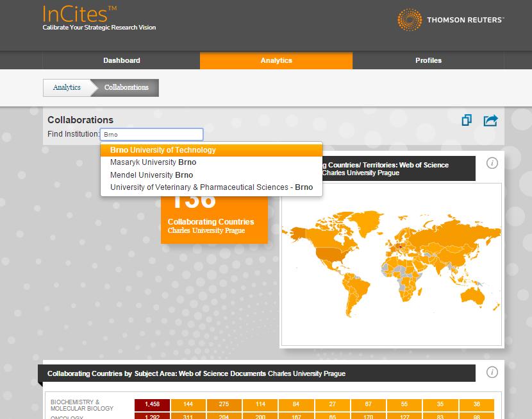This screenshot has height=419, width=532.
Task: Open the Profiles tab
Action: point(429,60)
